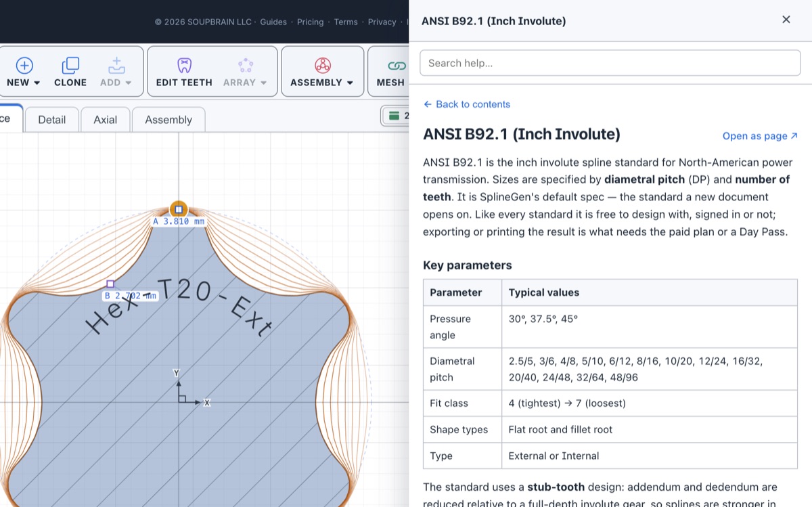Image resolution: width=812 pixels, height=507 pixels.
Task: Focus the Search help field
Action: 610,63
